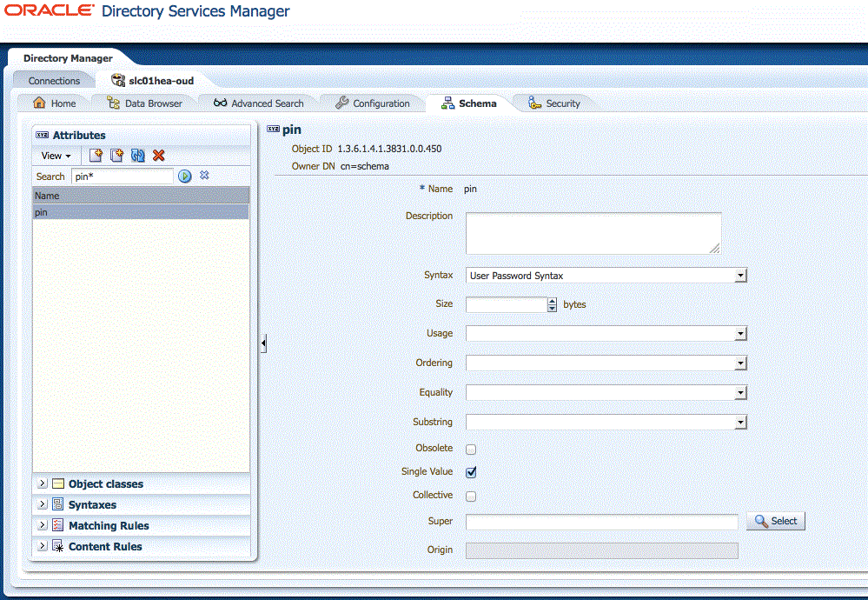Image resolution: width=868 pixels, height=600 pixels.
Task: Expand the Syntaxes section
Action: 42,504
